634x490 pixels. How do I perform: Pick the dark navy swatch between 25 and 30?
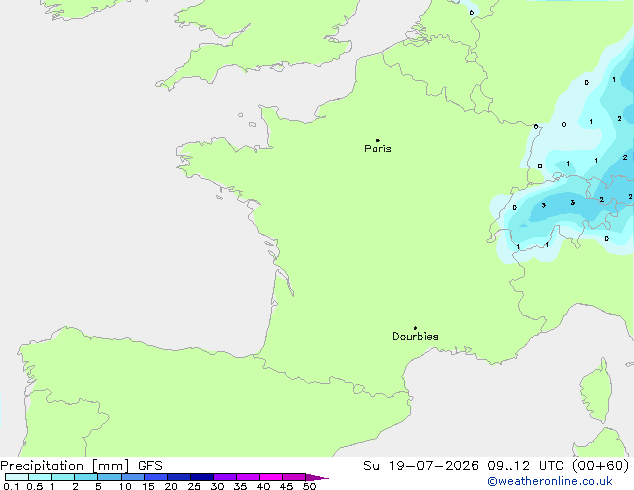(x=202, y=477)
